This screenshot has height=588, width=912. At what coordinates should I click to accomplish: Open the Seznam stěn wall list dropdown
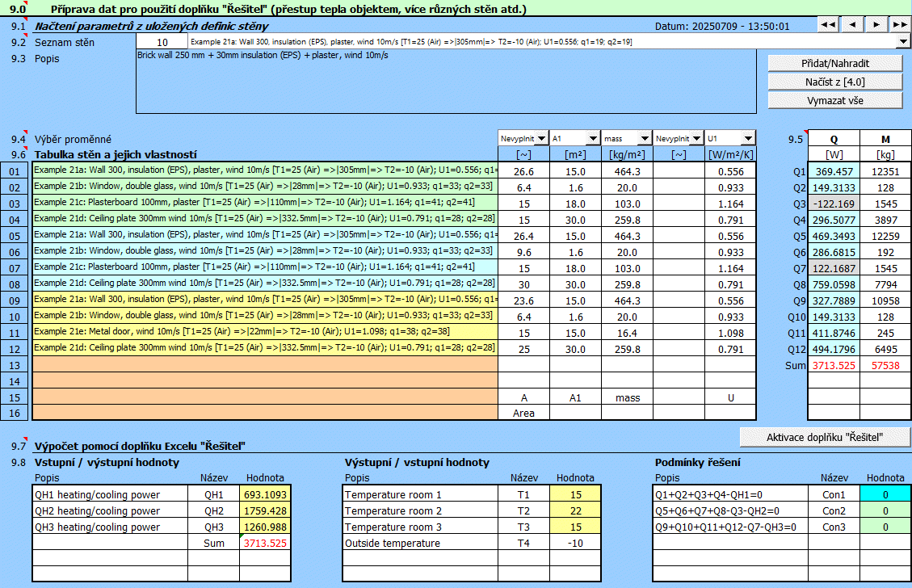[903, 41]
